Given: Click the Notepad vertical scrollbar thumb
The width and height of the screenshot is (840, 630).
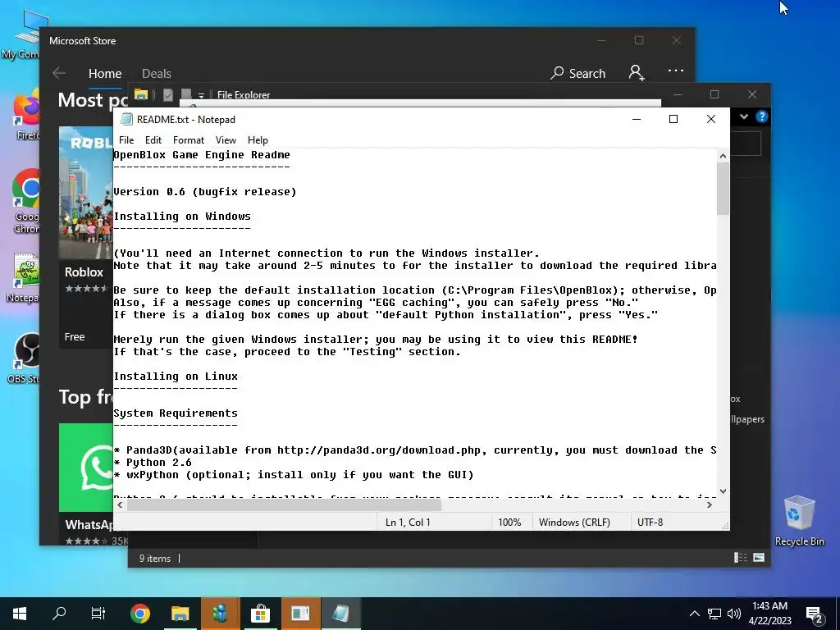Looking at the screenshot, I should click(x=724, y=188).
